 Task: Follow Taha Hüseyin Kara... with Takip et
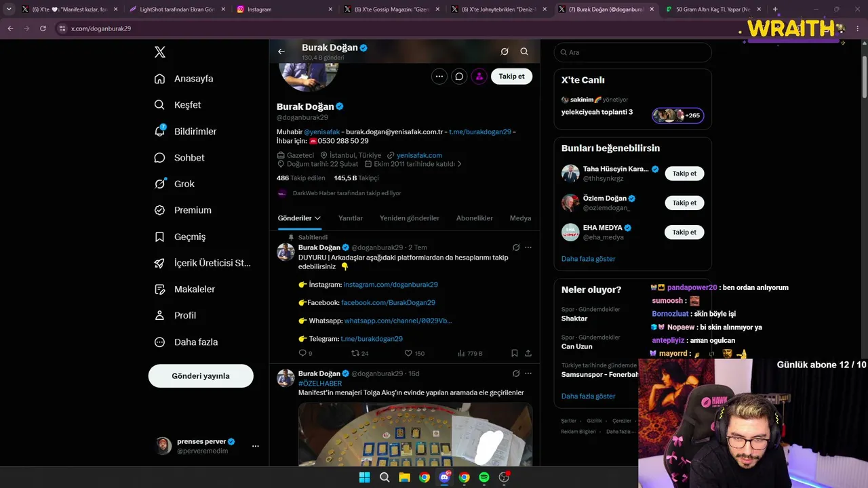pyautogui.click(x=684, y=174)
